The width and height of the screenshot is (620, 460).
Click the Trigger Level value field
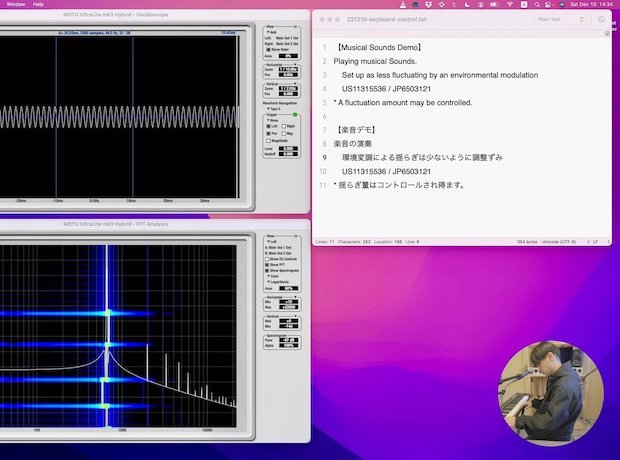click(x=288, y=149)
